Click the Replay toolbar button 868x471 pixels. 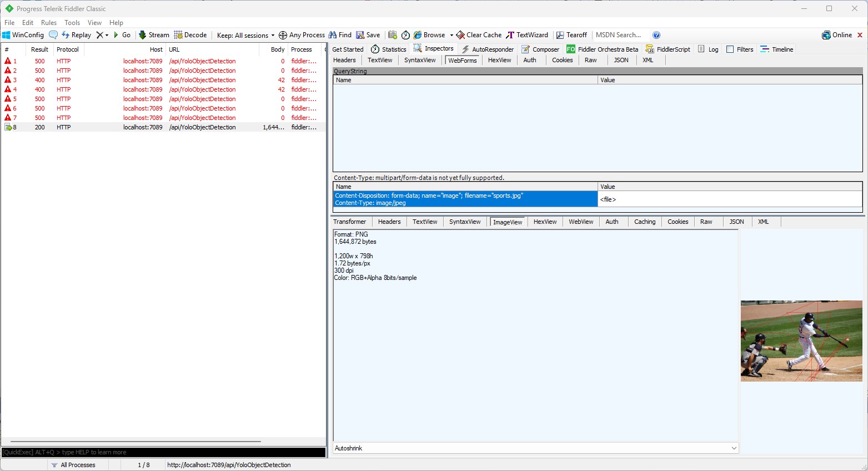(x=76, y=35)
